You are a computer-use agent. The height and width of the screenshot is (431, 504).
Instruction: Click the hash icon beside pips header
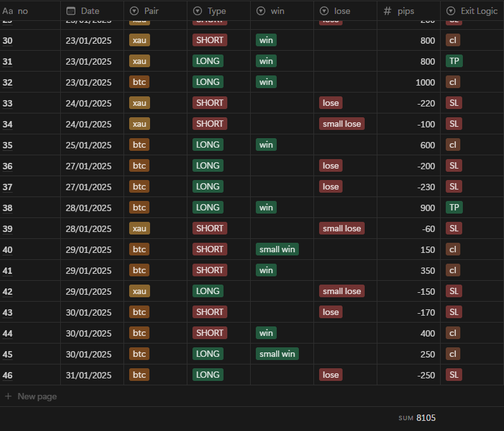[x=387, y=11]
